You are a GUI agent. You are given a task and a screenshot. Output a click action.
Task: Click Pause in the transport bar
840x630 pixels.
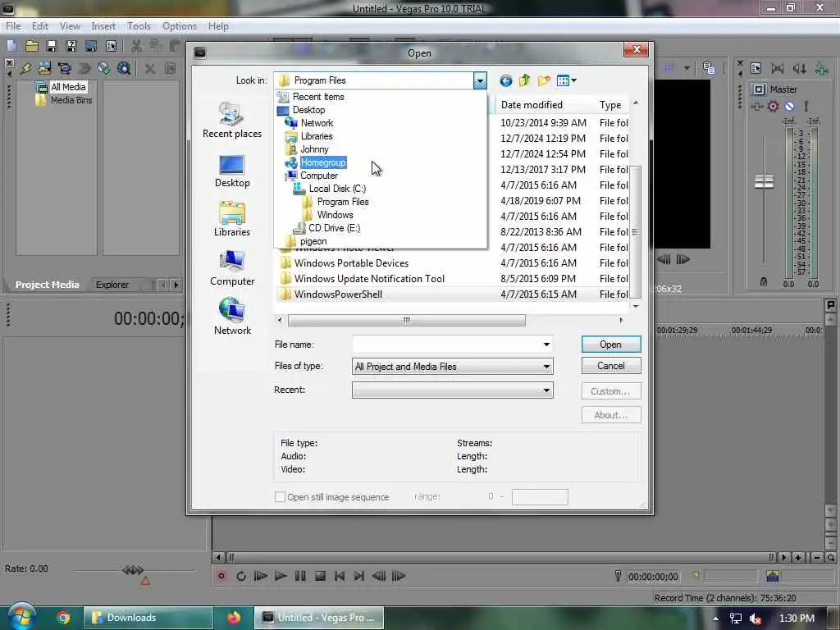point(300,576)
